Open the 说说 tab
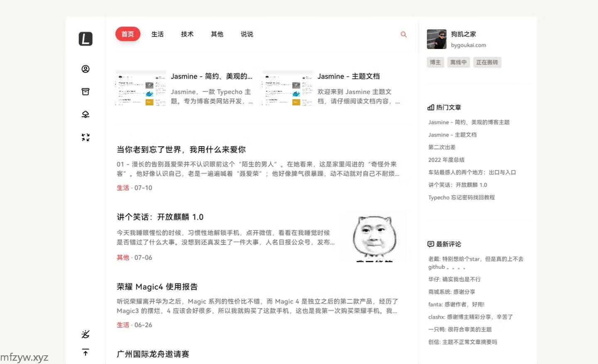The width and height of the screenshot is (598, 364). click(x=247, y=34)
